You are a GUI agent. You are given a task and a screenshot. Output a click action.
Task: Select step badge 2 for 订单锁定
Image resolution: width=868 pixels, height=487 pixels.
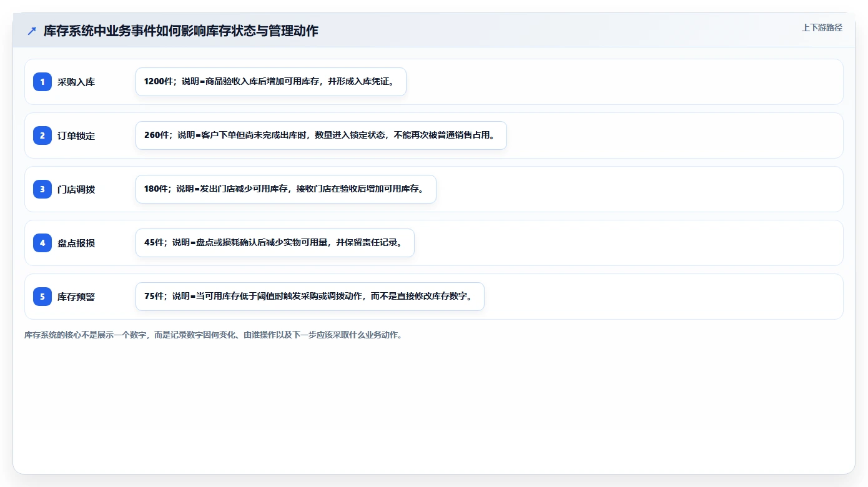(42, 135)
